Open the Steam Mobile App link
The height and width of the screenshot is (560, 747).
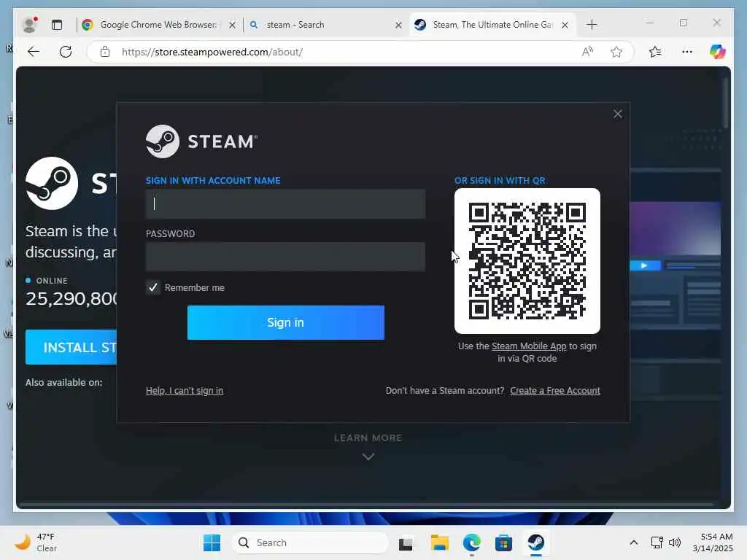pos(529,346)
